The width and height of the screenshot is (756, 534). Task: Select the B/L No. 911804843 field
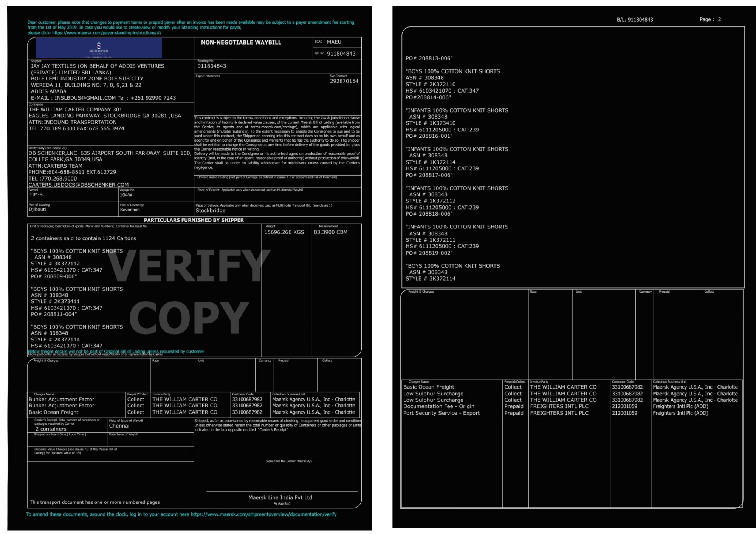pos(341,54)
